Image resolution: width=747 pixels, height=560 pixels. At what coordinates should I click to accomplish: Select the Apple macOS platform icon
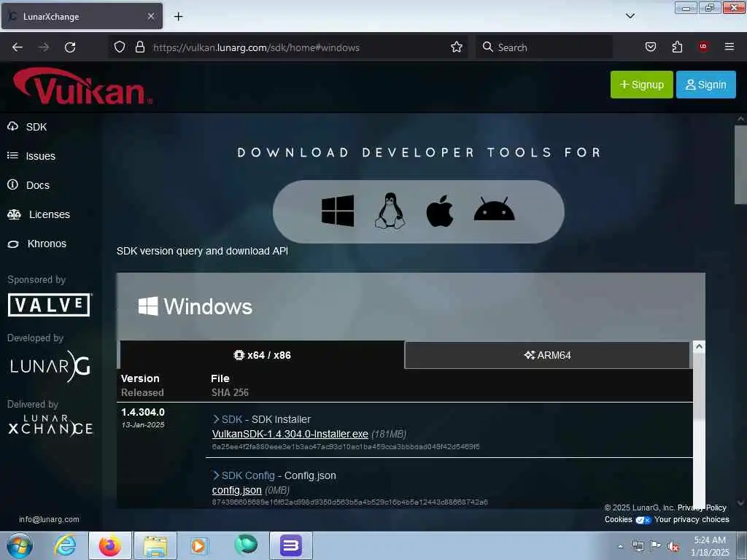(x=440, y=211)
